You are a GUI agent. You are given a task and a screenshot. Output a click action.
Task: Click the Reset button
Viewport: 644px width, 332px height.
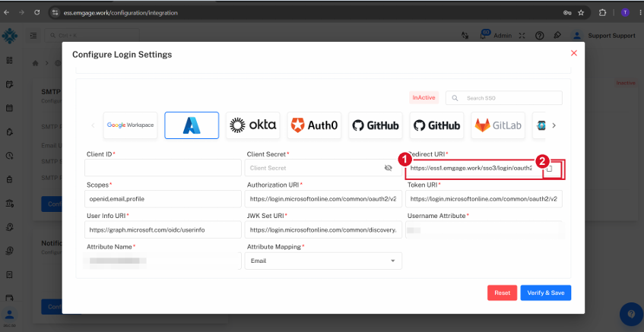click(502, 293)
